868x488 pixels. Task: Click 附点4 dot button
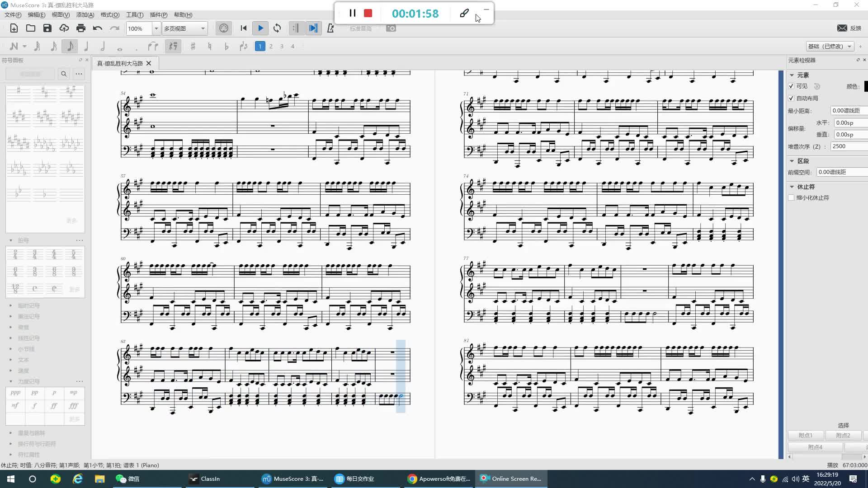815,447
